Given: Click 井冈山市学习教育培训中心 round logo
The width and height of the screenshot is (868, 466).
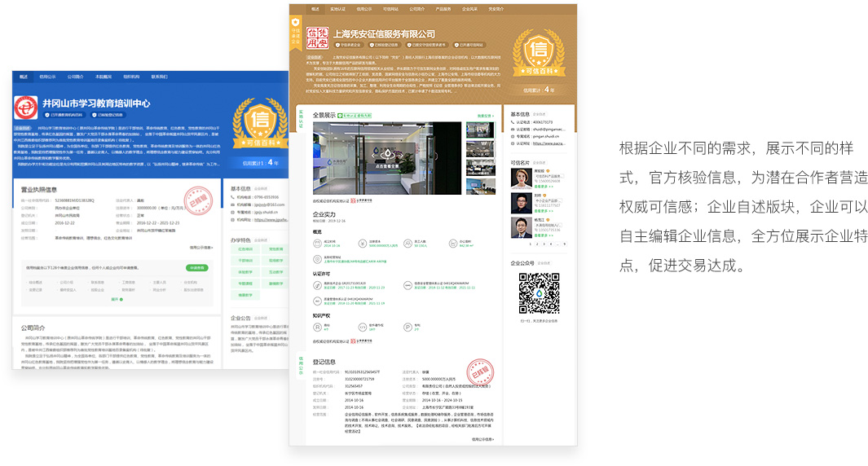Looking at the screenshot, I should pyautogui.click(x=26, y=108).
